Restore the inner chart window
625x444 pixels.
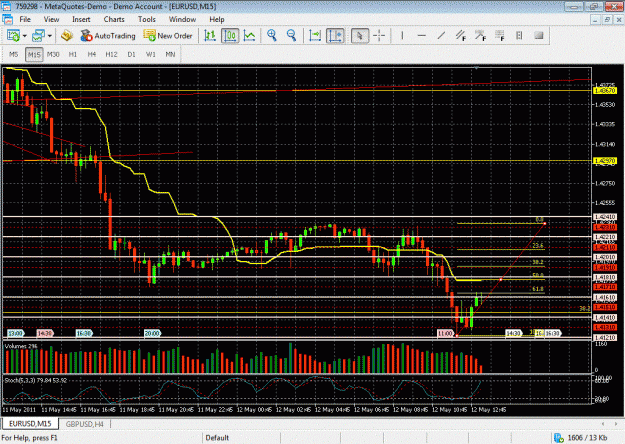(x=607, y=19)
